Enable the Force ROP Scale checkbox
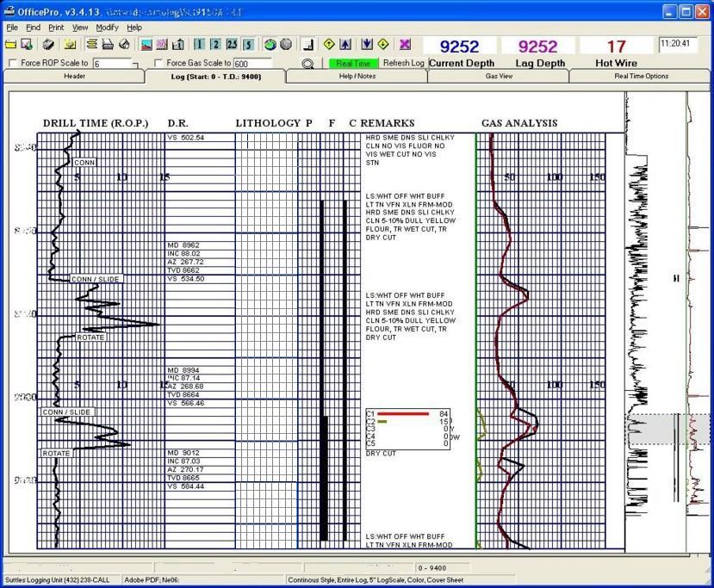Screen dimensions: 714x588 pos(13,64)
